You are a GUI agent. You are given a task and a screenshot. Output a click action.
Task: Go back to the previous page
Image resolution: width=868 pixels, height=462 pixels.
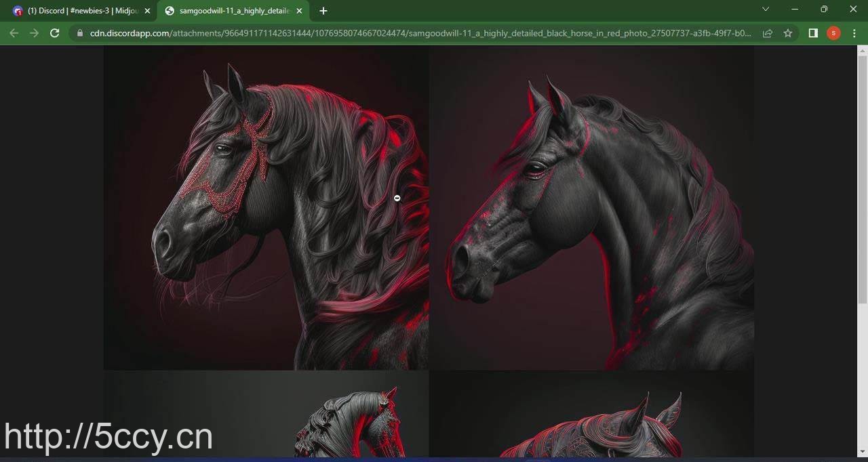(14, 33)
